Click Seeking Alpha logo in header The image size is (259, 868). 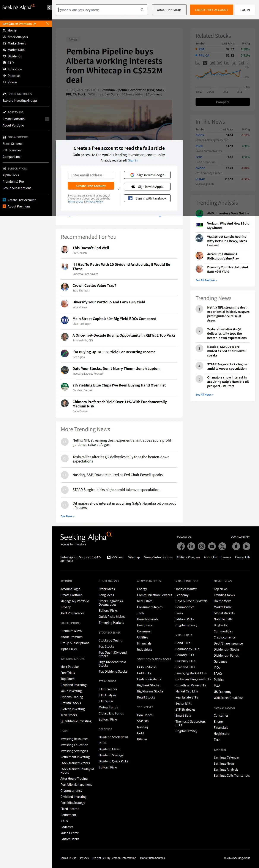coord(19,7)
